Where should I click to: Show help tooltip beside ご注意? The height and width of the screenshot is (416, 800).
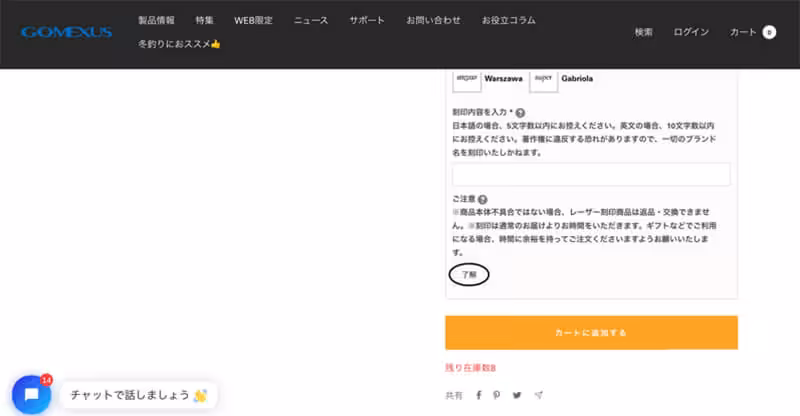(x=482, y=200)
